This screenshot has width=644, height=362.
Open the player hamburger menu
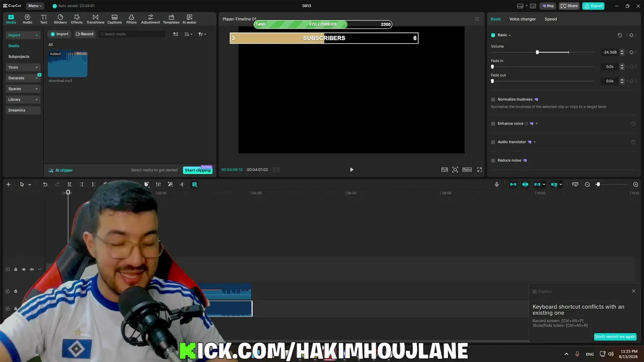(x=477, y=19)
